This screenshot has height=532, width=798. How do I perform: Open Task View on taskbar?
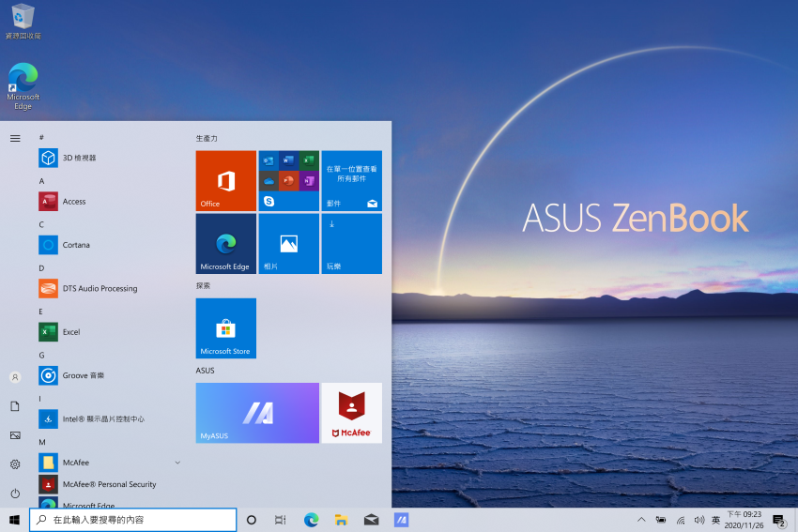tap(281, 520)
